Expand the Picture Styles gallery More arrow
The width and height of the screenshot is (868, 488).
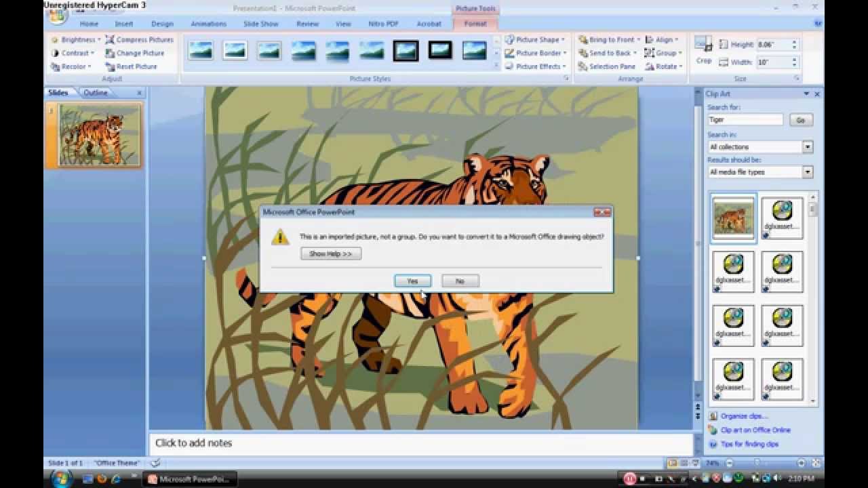point(496,66)
